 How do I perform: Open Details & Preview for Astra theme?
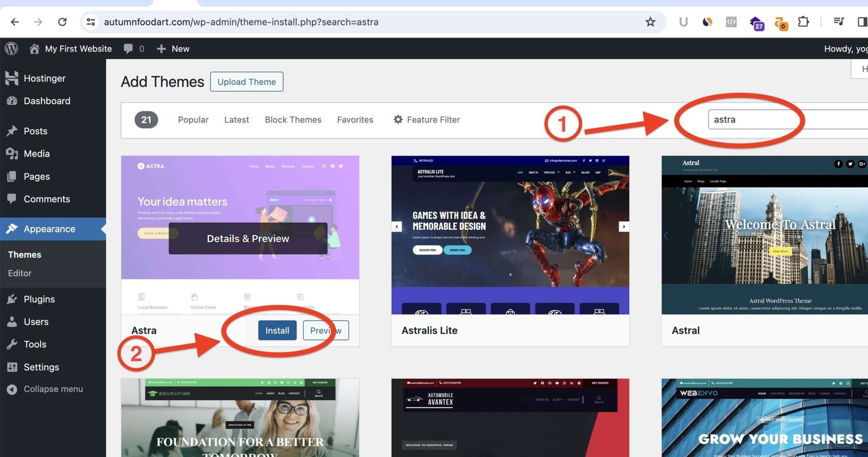click(248, 238)
